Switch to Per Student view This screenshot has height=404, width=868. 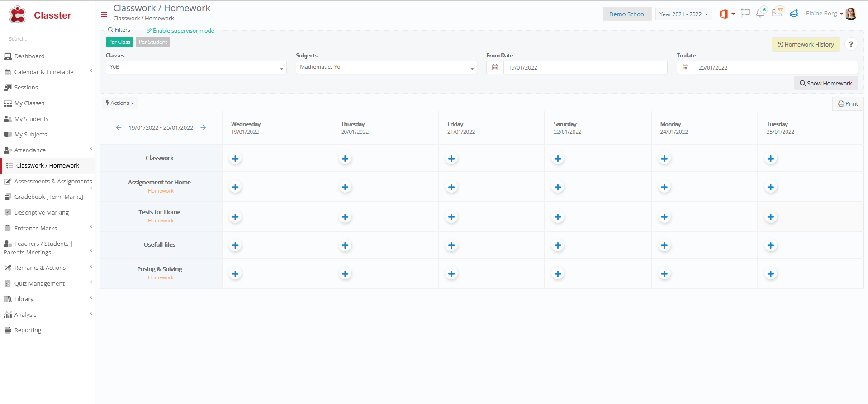click(153, 42)
